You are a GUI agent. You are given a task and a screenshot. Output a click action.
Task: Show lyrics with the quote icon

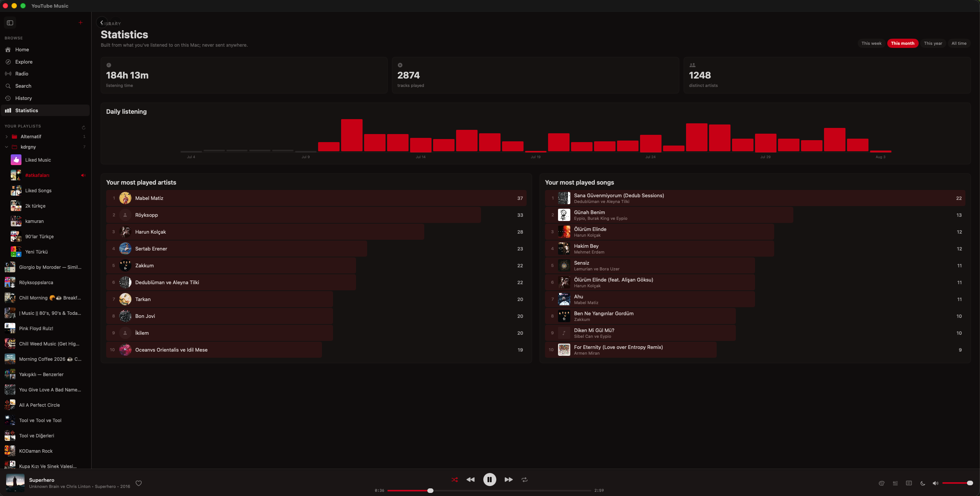(895, 483)
